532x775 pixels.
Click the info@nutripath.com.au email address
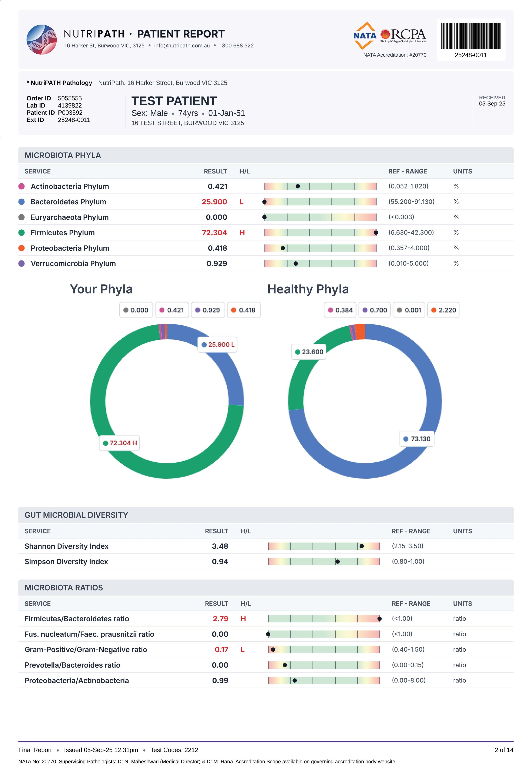click(x=182, y=46)
